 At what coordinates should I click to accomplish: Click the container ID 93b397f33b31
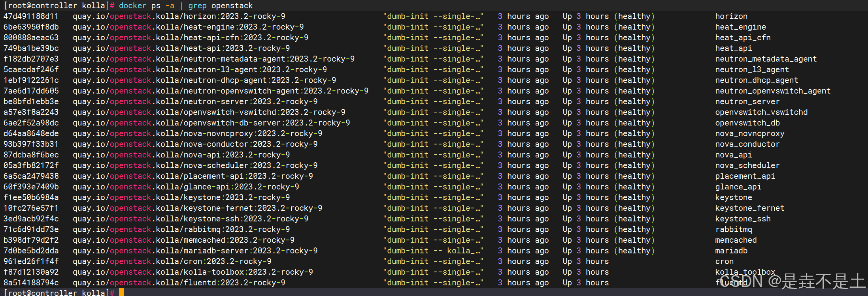(31, 144)
